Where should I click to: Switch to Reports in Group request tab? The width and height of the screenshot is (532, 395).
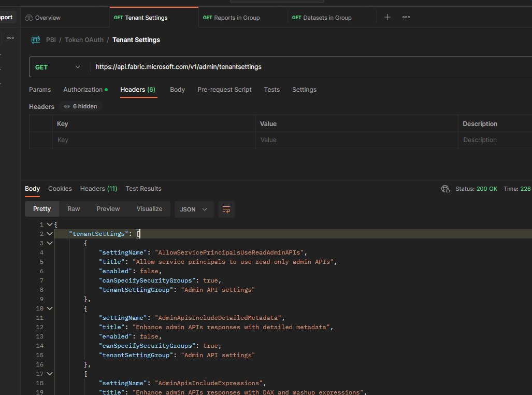tap(231, 18)
